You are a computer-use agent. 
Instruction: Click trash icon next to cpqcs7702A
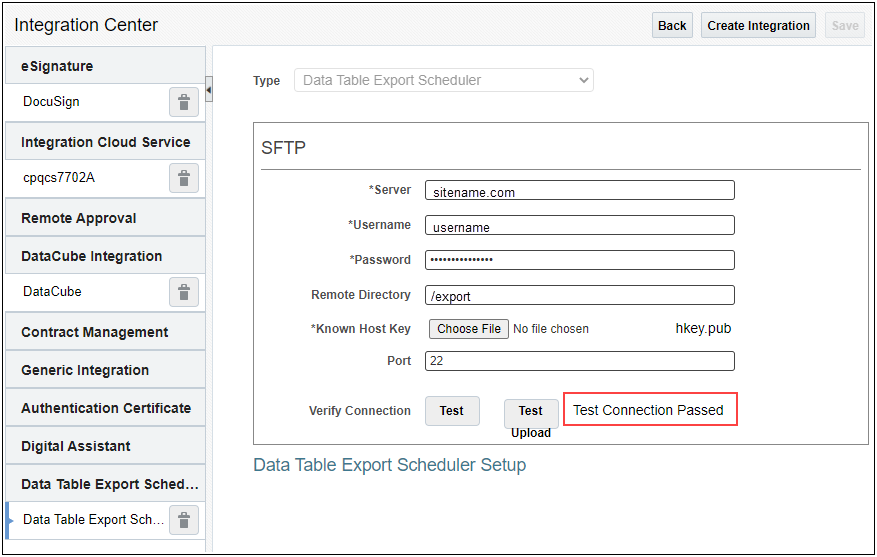click(184, 178)
